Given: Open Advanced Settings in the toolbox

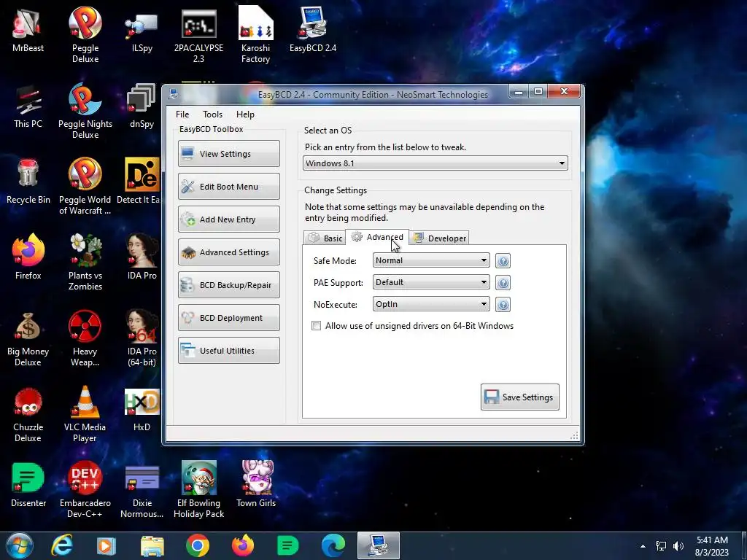Looking at the screenshot, I should (228, 252).
